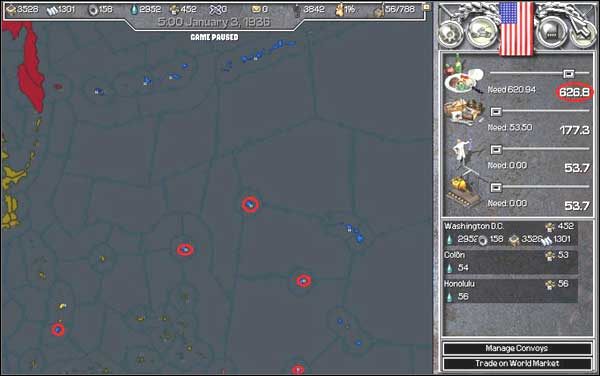
Task: Select the Washington D.C. depot entry
Action: click(510, 233)
